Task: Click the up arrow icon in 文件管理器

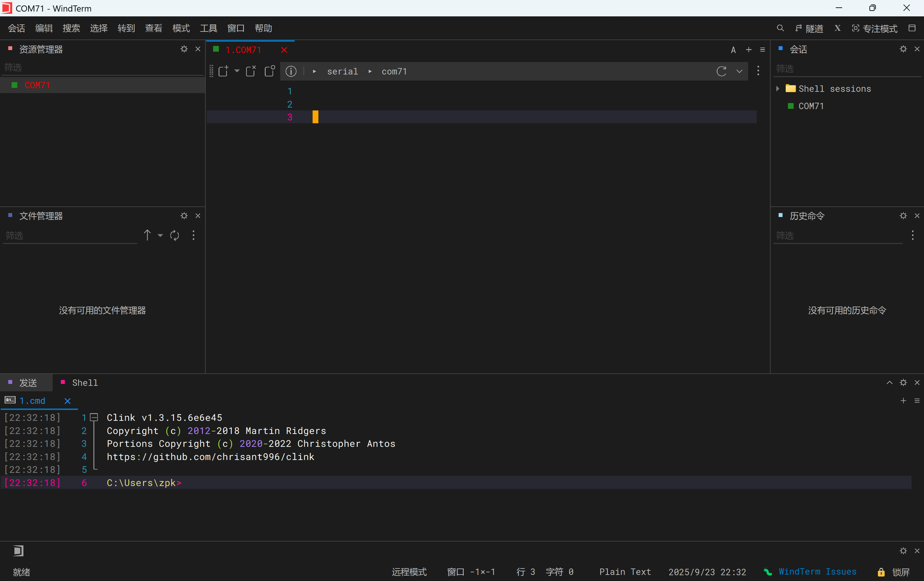Action: click(x=147, y=235)
